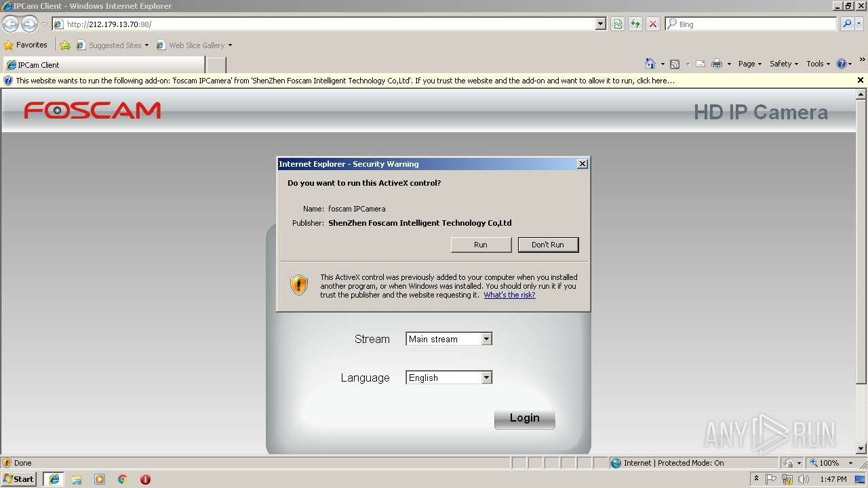Open recent pages dropdown arrow
The image size is (868, 488).
point(44,24)
